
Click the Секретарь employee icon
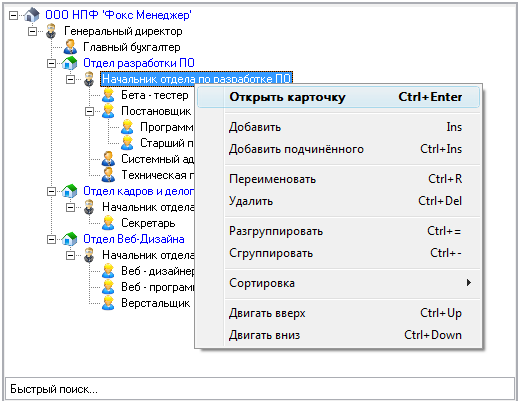point(108,223)
